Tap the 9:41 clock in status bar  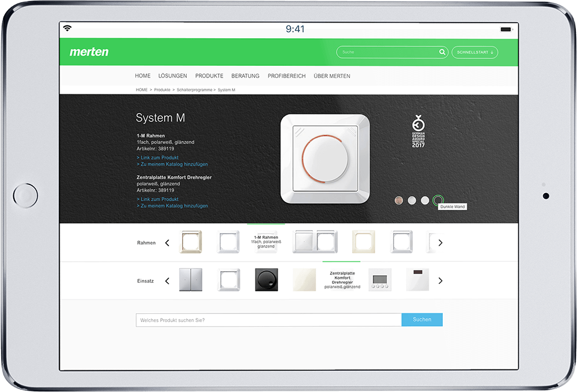coord(295,29)
